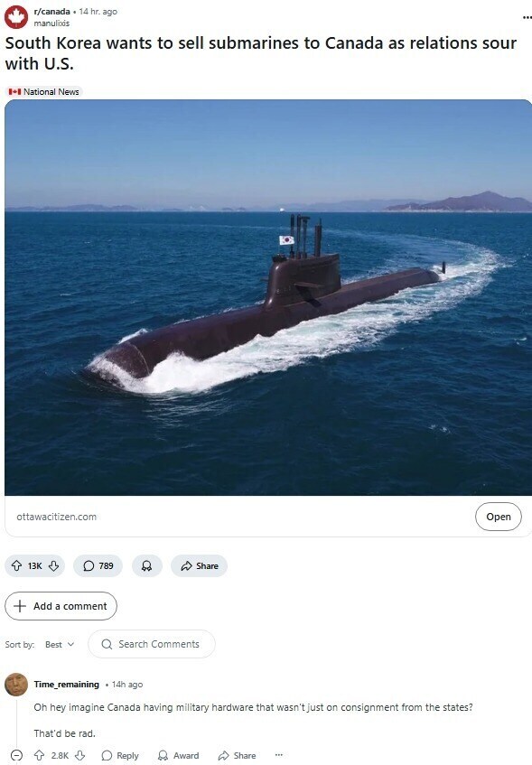Expand the Sort by Best dropdown
Viewport: 532px width, 765px height.
point(60,645)
